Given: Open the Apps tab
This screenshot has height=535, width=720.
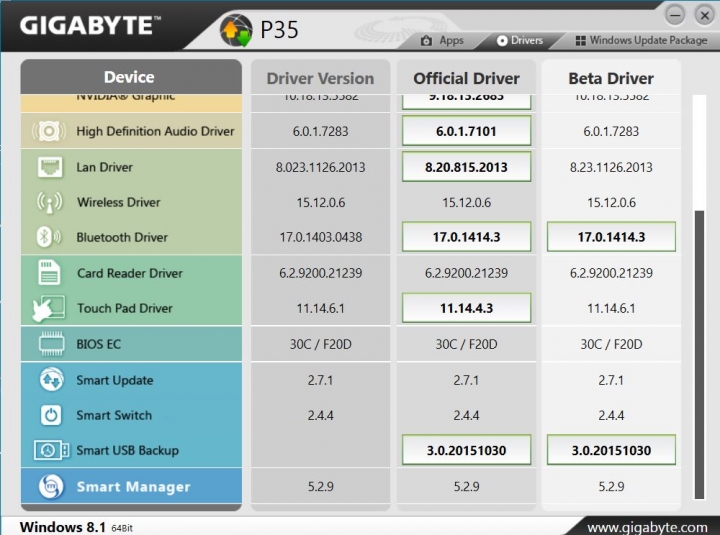Looking at the screenshot, I should click(x=443, y=41).
